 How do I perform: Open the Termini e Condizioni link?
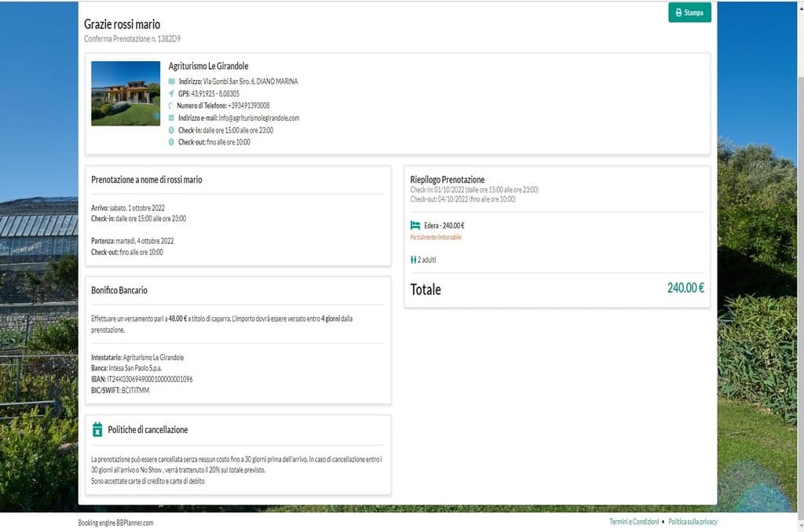pos(634,522)
